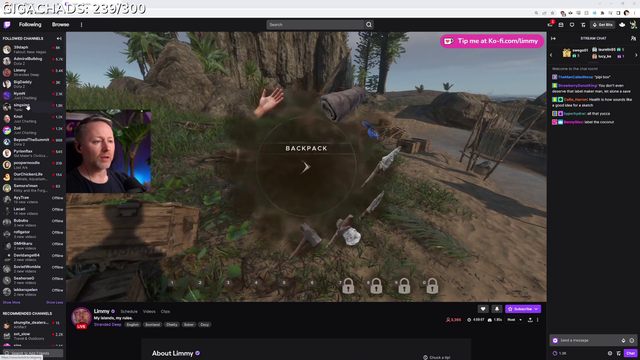Screen dimensions: 640x360
Task: Focus the Twitch search field
Action: pyautogui.click(x=315, y=25)
